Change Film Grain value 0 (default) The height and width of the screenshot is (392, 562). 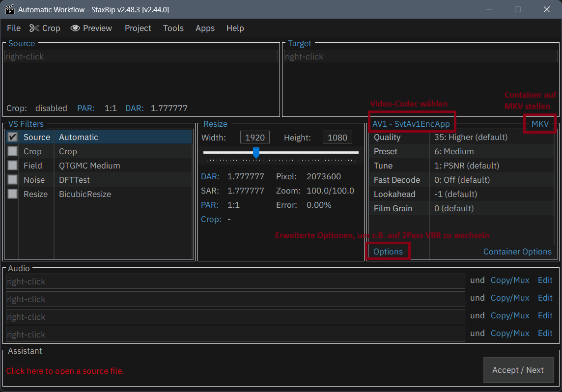click(x=454, y=209)
